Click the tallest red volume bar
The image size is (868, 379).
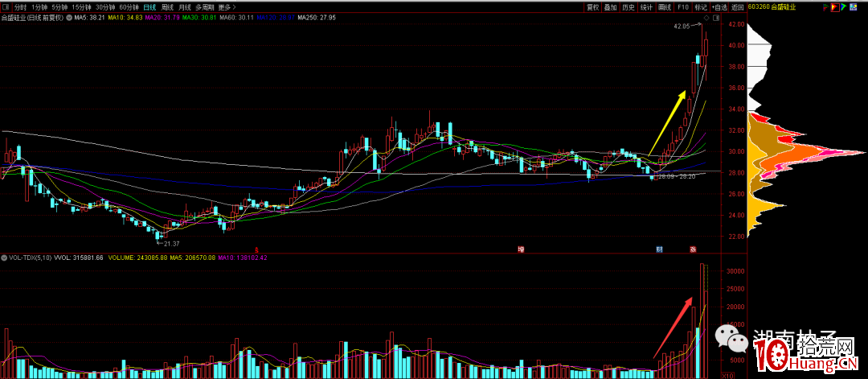[x=702, y=321]
